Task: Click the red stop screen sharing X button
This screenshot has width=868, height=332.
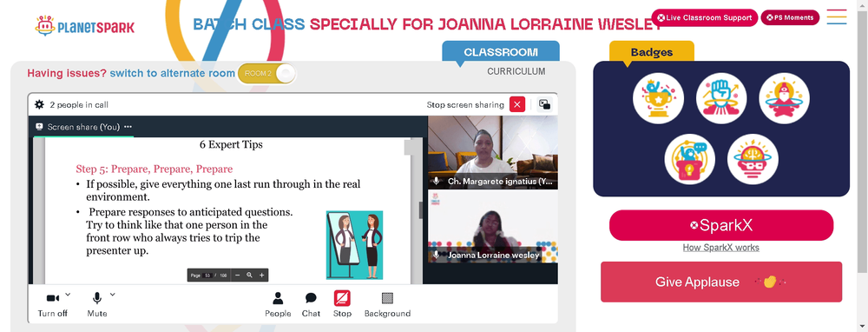Action: click(x=517, y=104)
